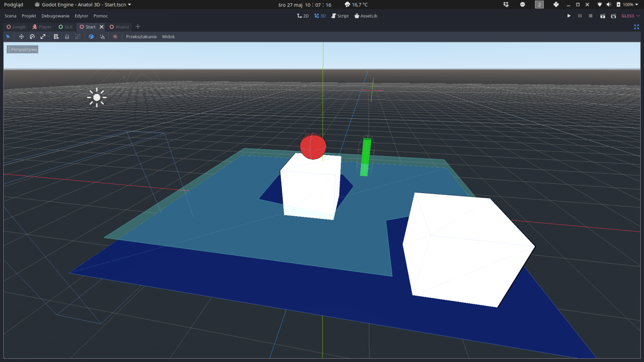Screen dimensions: 644x362
Task: Open the Debugowanie menu
Action: point(55,16)
